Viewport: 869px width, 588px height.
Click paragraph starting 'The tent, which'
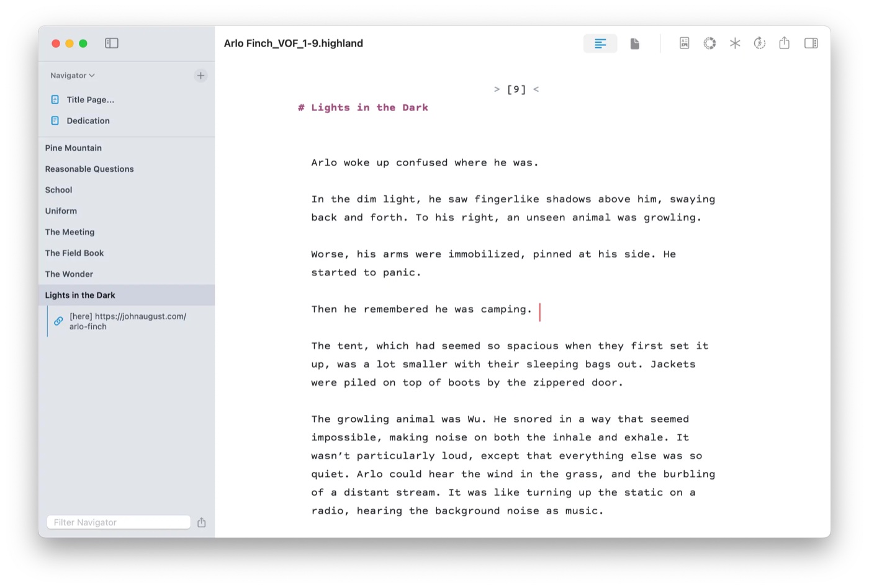click(x=510, y=365)
